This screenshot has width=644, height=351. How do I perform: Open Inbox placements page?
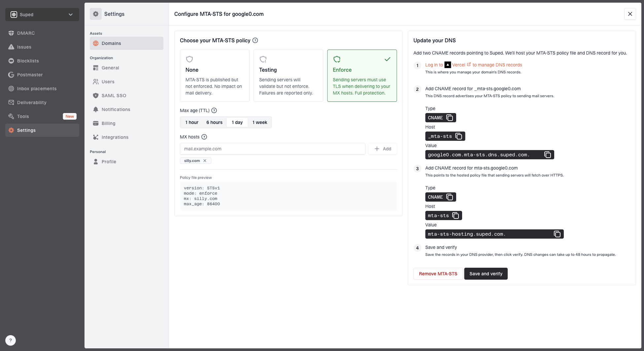tap(42, 89)
